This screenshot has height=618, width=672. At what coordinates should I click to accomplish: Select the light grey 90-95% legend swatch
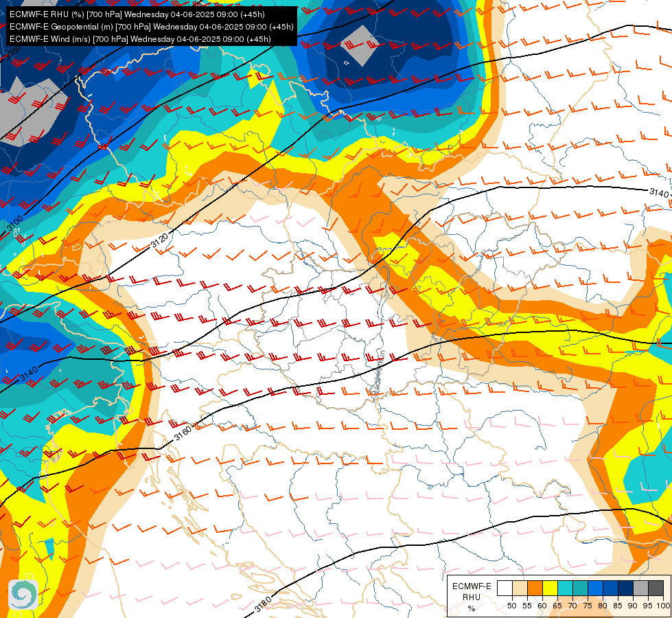tap(640, 588)
